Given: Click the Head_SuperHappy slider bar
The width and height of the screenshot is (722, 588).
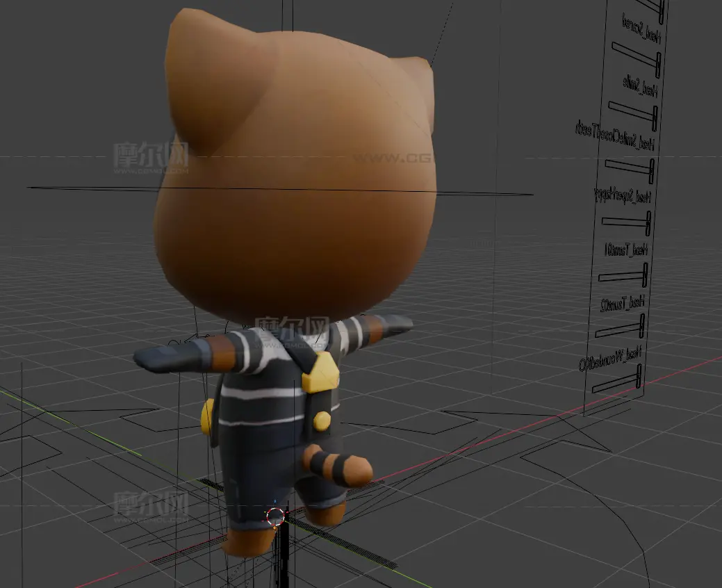Looking at the screenshot, I should click(627, 223).
